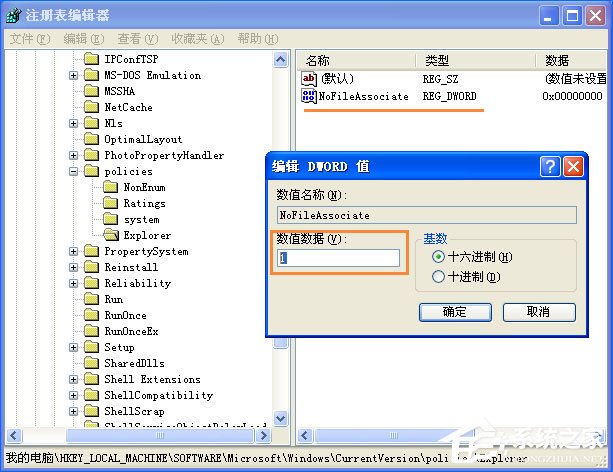This screenshot has height=472, width=613.
Task: Expand the Setup key
Action: coord(73,347)
